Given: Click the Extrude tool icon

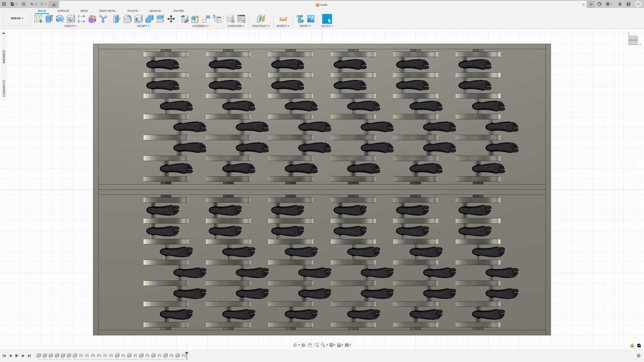Looking at the screenshot, I should pyautogui.click(x=49, y=19).
